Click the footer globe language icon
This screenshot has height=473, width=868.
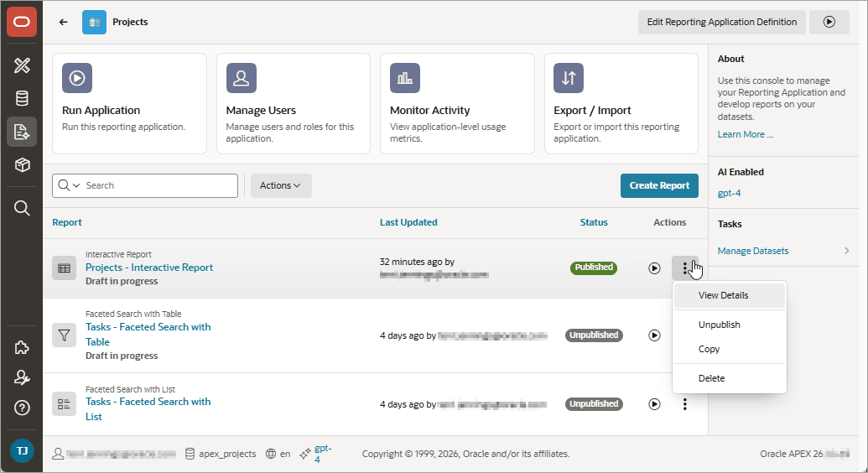(x=271, y=454)
